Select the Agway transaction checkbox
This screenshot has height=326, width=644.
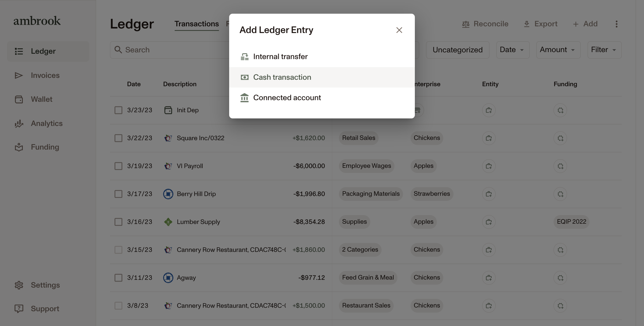point(118,278)
